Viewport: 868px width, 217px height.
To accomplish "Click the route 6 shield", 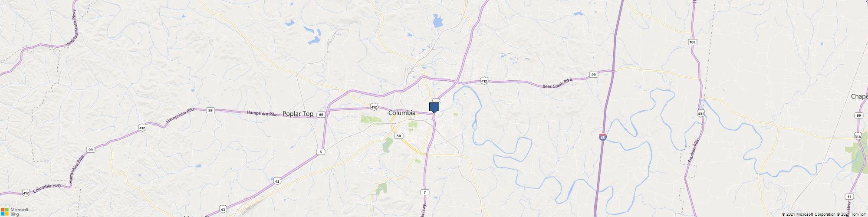I will [x=320, y=151].
